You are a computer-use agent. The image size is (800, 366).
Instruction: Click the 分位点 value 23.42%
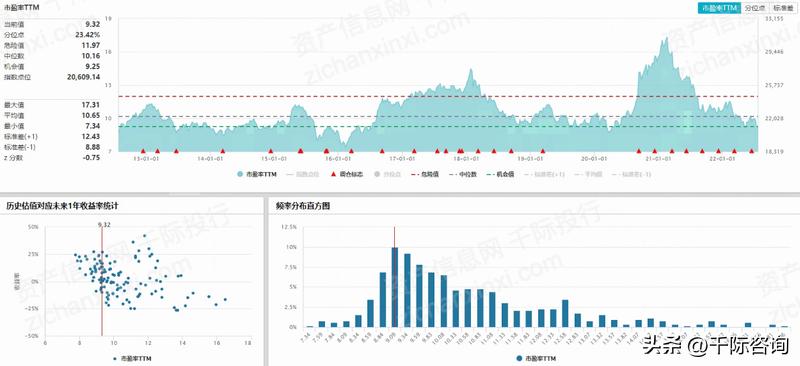(x=88, y=35)
